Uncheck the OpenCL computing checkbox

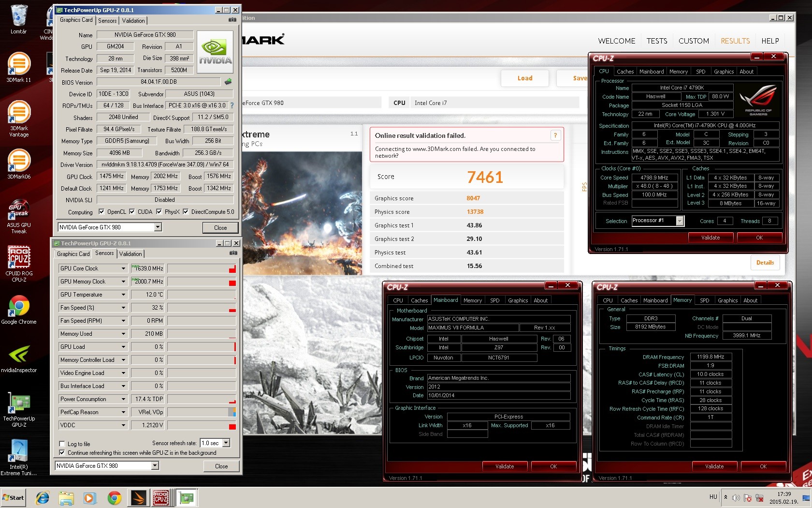(101, 211)
